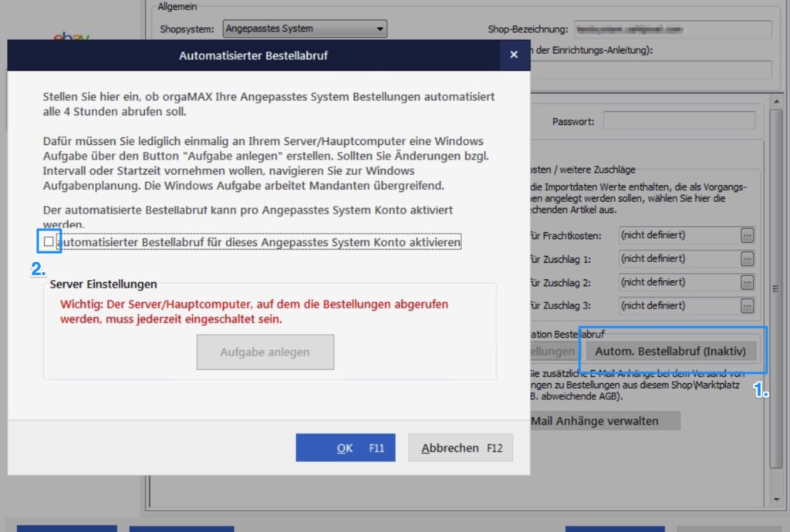Enable automatisierter Bestellabruf checkbox for this account
Viewport: 790px width, 532px height.
click(49, 241)
